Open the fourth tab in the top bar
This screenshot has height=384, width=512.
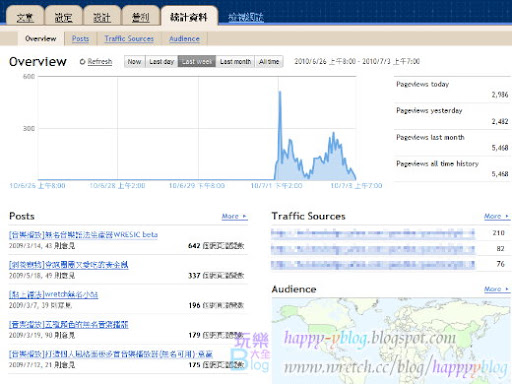coord(140,16)
